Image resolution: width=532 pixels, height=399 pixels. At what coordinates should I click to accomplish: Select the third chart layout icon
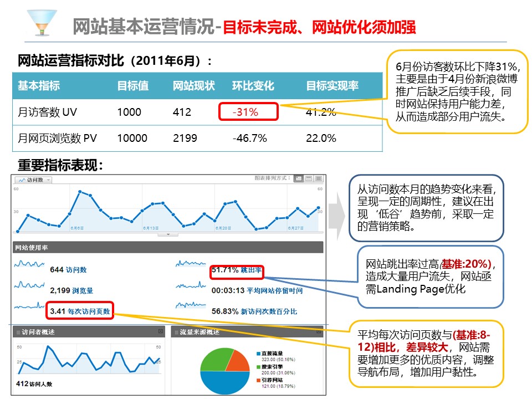(x=319, y=178)
